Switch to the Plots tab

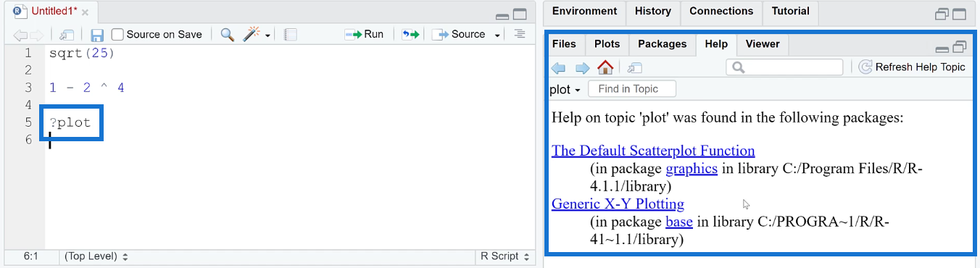pyautogui.click(x=607, y=44)
